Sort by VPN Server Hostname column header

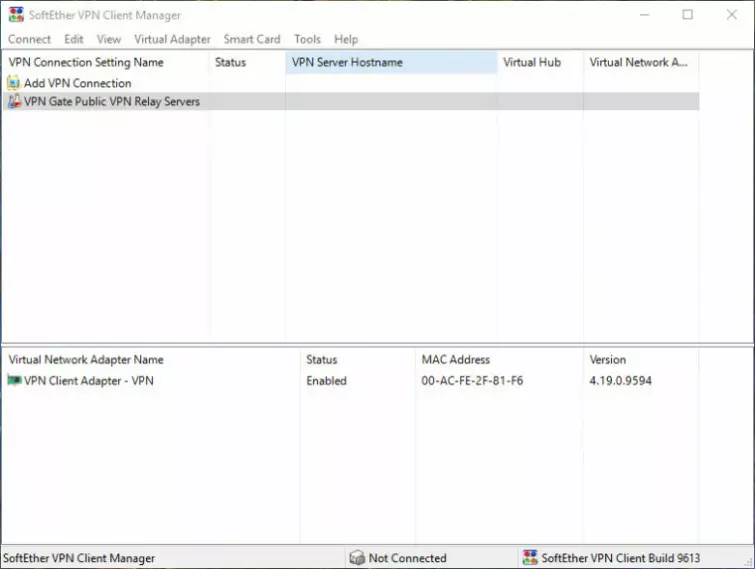(347, 62)
